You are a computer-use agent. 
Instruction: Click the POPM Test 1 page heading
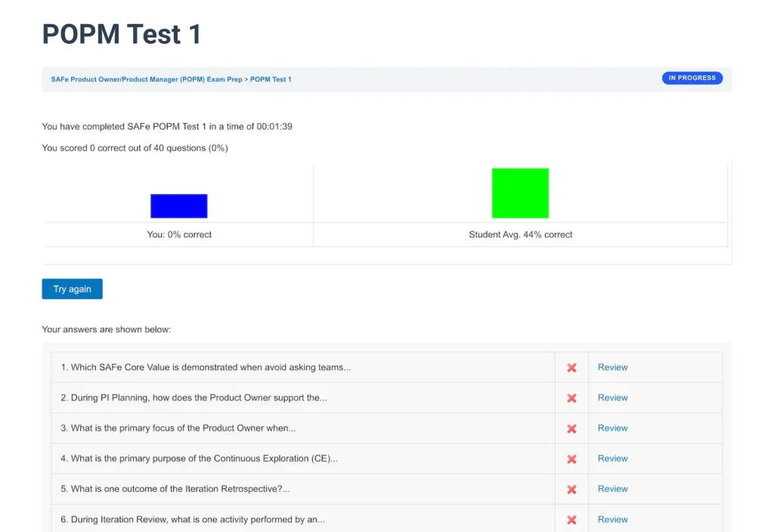tap(121, 33)
